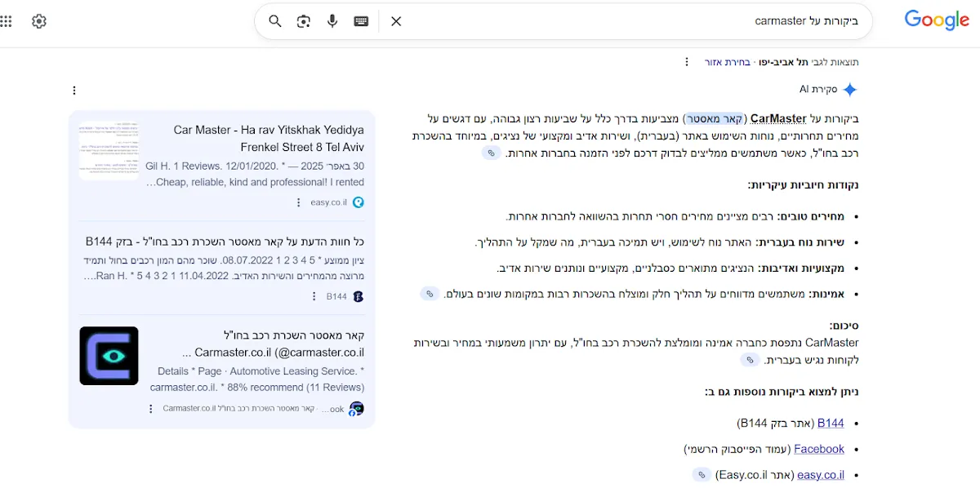Open Google Lens image search
Image resolution: width=980 pixels, height=488 pixels.
(x=304, y=21)
